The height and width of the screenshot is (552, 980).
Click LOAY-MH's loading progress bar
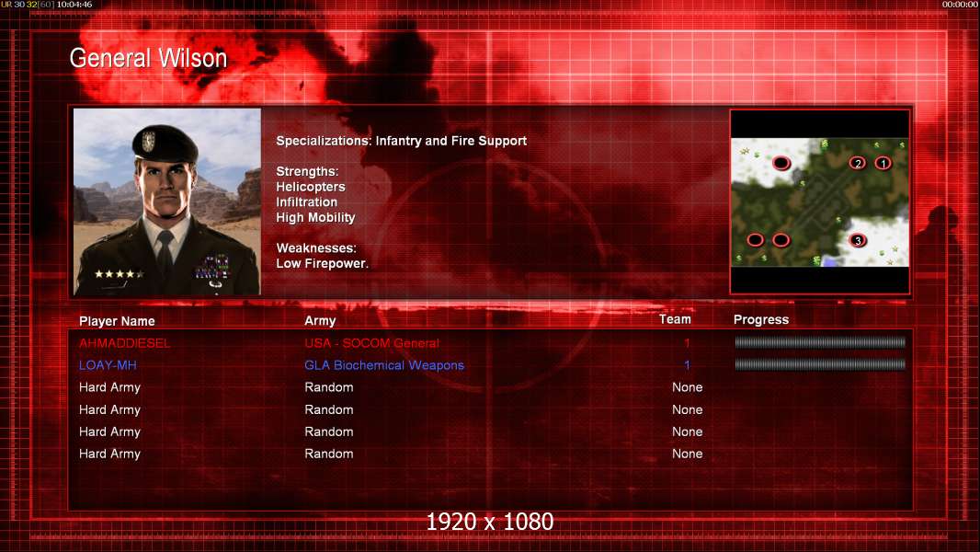[x=820, y=364]
